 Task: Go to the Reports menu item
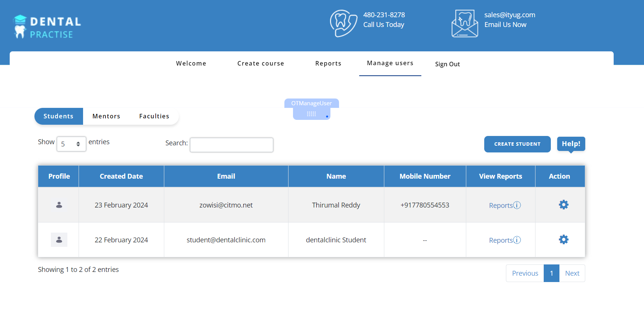(x=328, y=63)
